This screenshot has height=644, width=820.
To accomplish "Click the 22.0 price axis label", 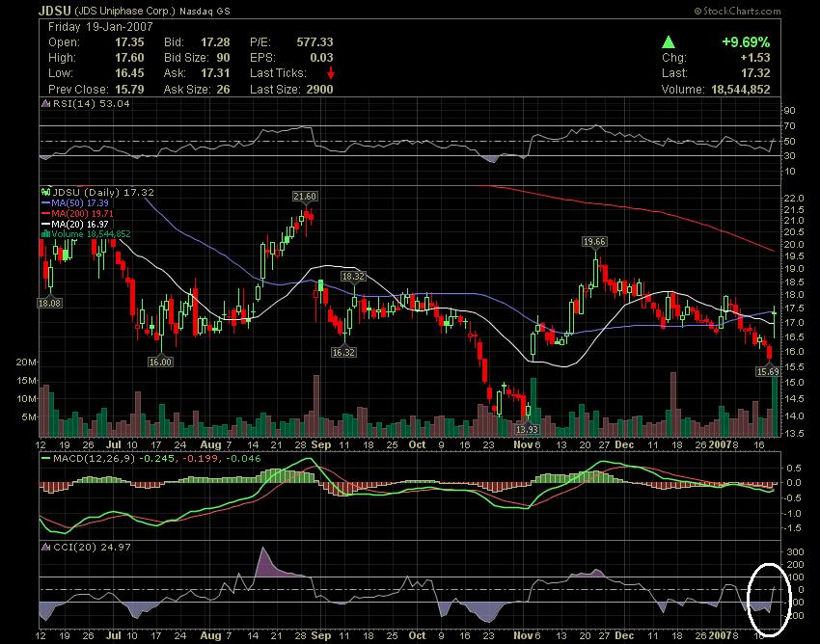I will pyautogui.click(x=794, y=198).
